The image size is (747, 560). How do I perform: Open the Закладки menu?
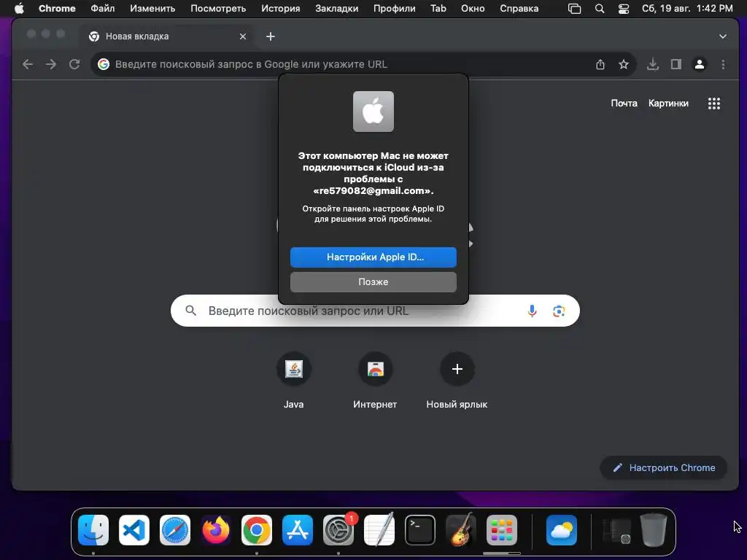point(337,9)
